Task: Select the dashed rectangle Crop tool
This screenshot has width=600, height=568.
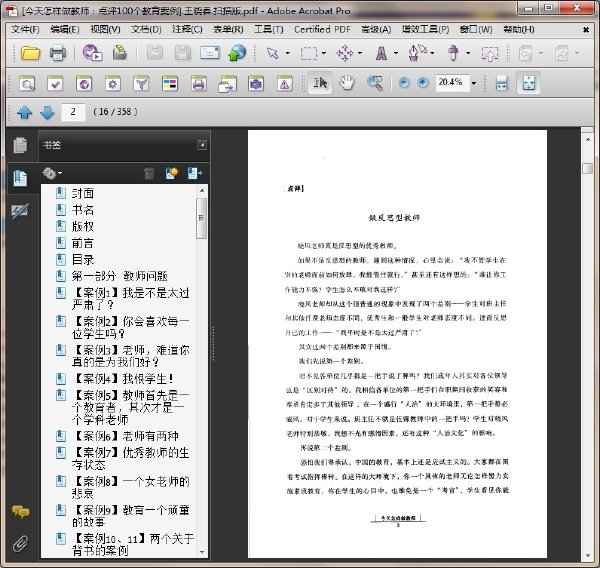Action: pyautogui.click(x=309, y=53)
